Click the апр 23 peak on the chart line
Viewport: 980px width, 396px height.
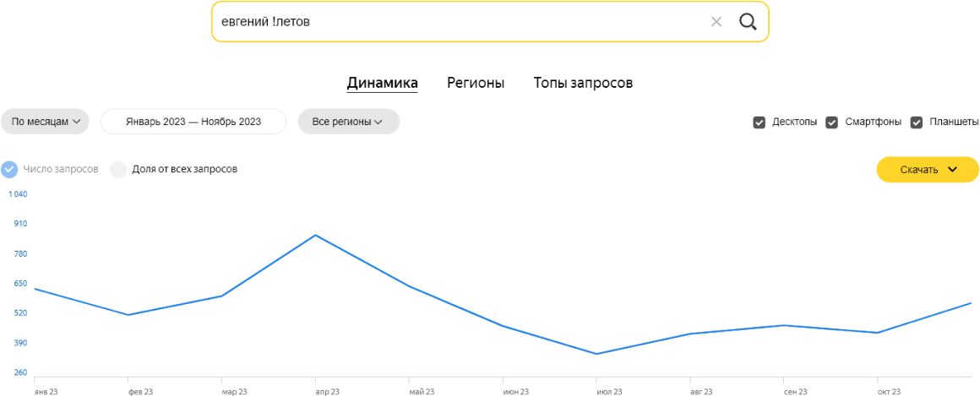pos(315,235)
